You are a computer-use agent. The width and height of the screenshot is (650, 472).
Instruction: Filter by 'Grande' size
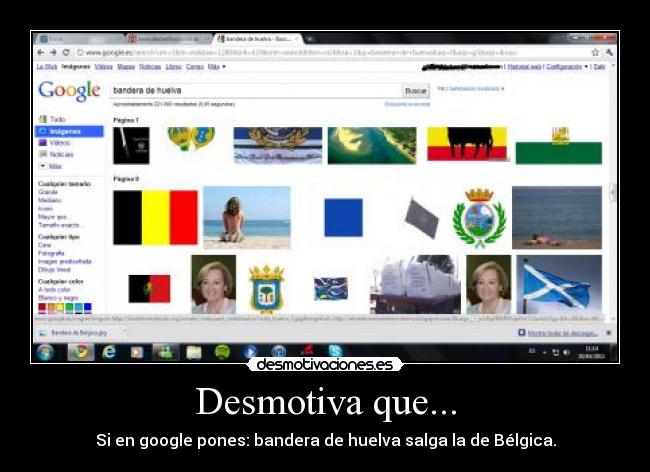pyautogui.click(x=48, y=192)
